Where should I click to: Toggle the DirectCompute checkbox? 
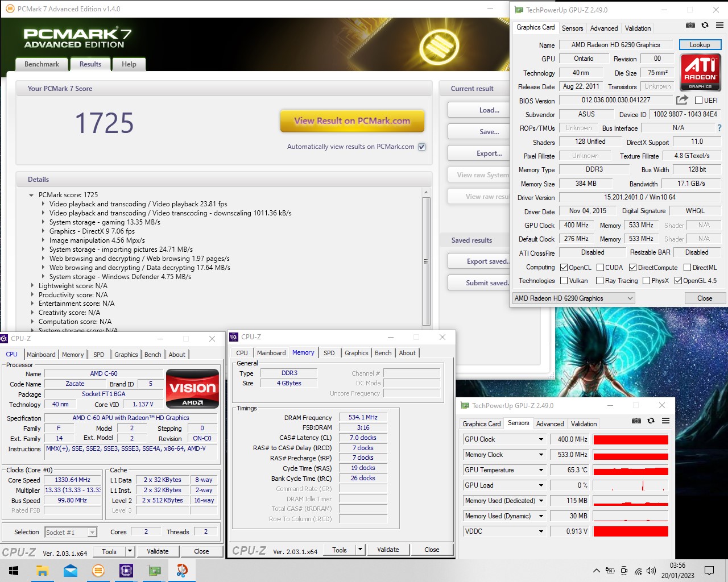pyautogui.click(x=632, y=268)
